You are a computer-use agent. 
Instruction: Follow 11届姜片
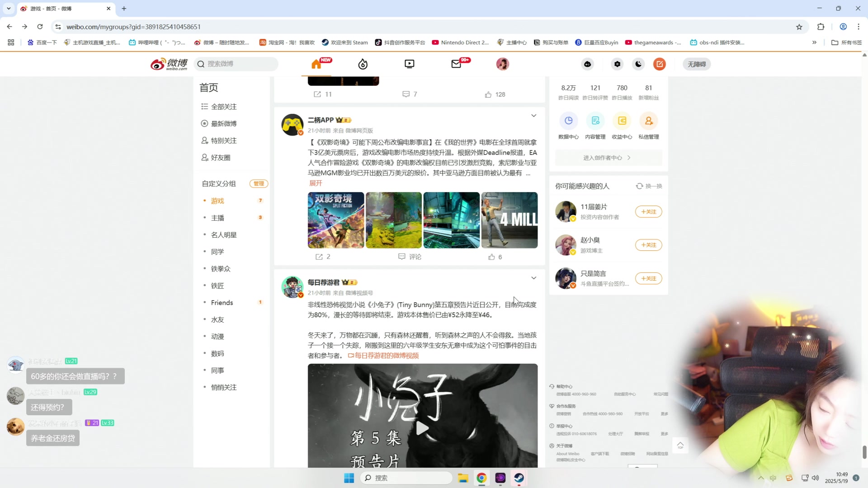pyautogui.click(x=648, y=211)
